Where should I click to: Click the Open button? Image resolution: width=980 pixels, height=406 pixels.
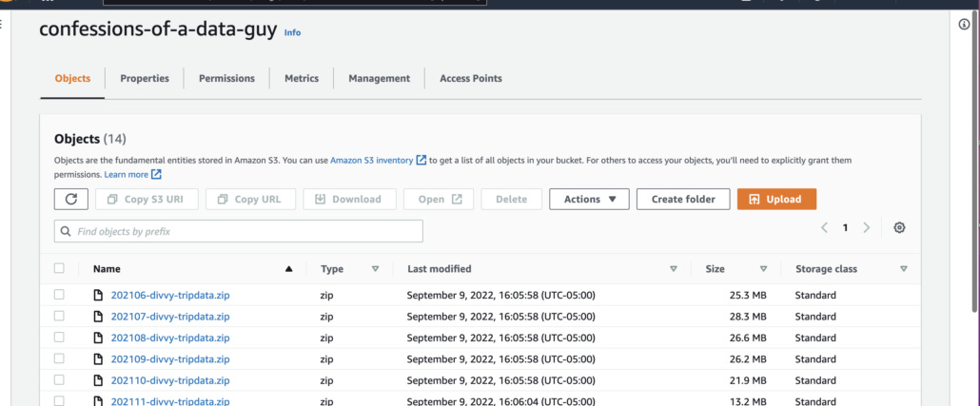coord(439,200)
